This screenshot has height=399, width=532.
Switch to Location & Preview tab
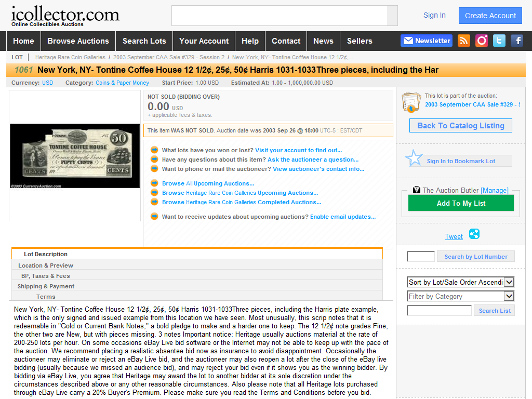pyautogui.click(x=197, y=265)
